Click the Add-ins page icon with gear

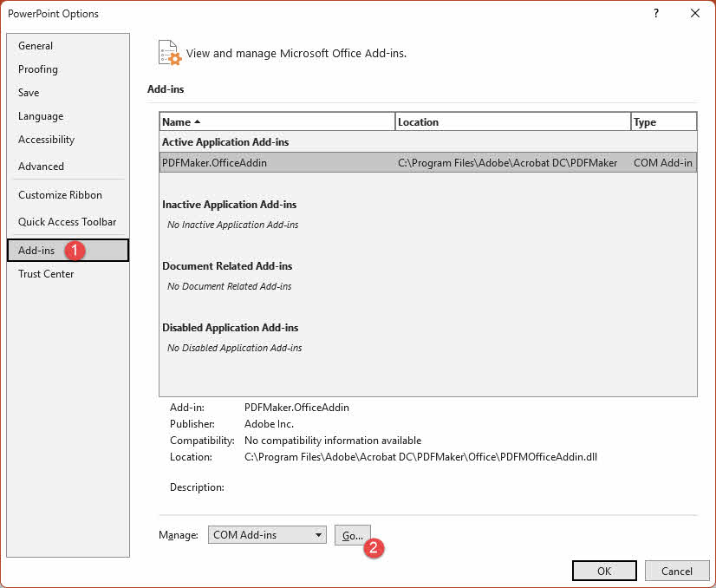tap(168, 53)
